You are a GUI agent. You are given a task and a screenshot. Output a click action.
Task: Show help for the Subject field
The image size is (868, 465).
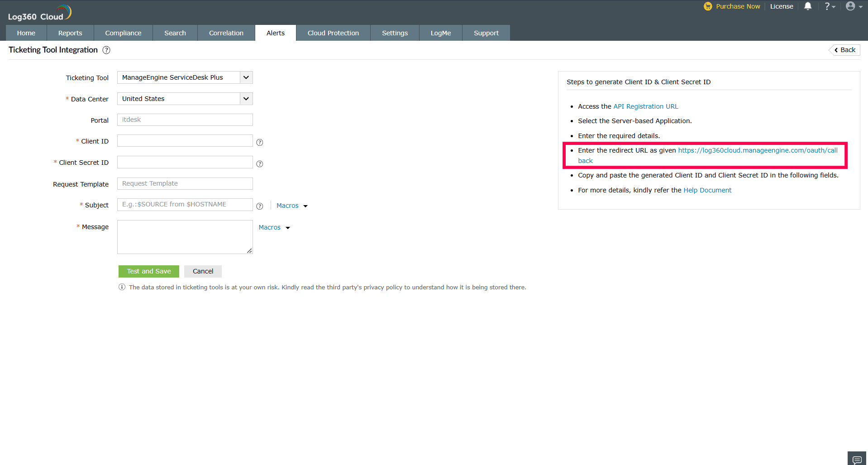tap(260, 206)
